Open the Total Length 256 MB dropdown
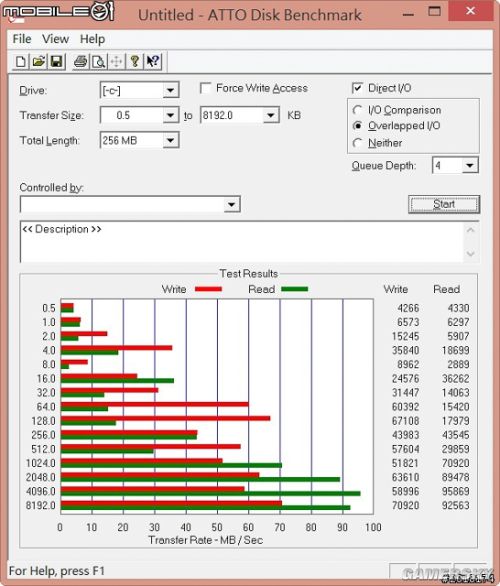Image resolution: width=500 pixels, height=586 pixels. coord(170,141)
